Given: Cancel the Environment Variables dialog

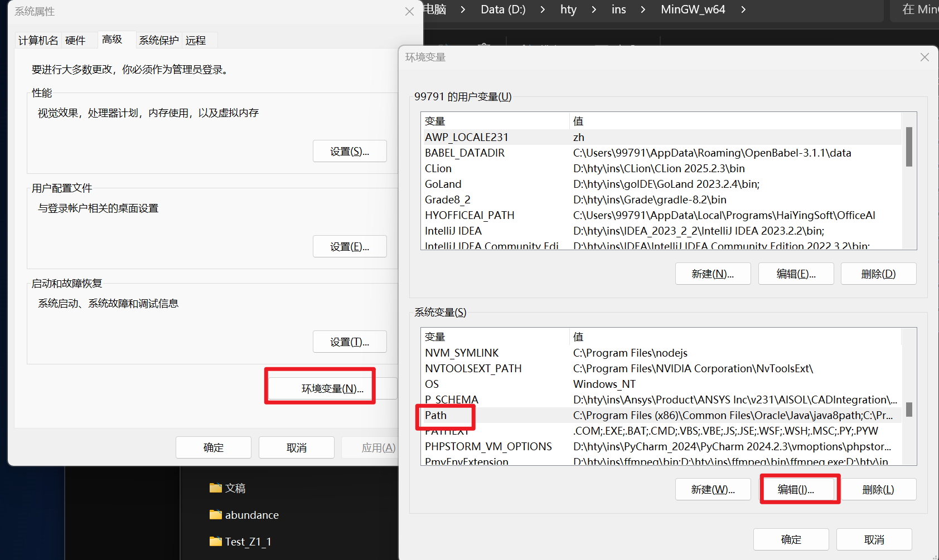Looking at the screenshot, I should point(874,539).
